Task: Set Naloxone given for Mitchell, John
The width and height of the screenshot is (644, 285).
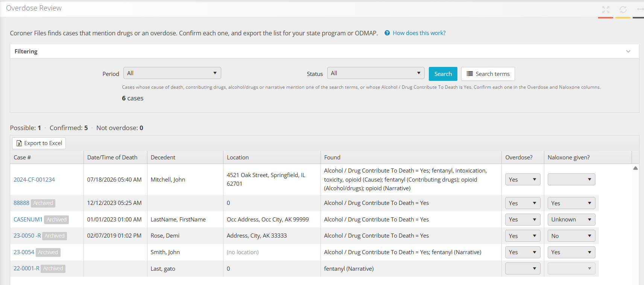Action: [571, 179]
